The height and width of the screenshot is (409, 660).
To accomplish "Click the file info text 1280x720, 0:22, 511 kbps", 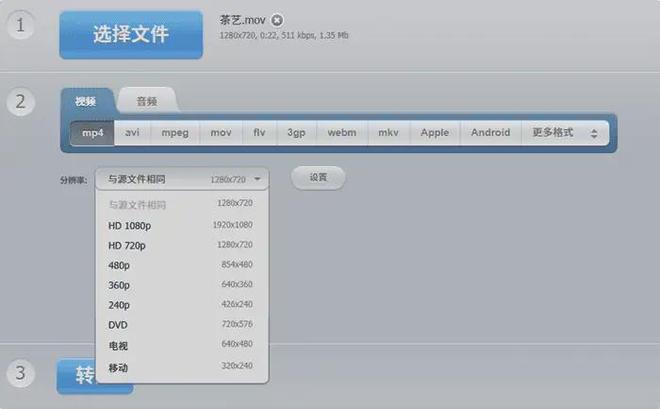I will click(284, 35).
